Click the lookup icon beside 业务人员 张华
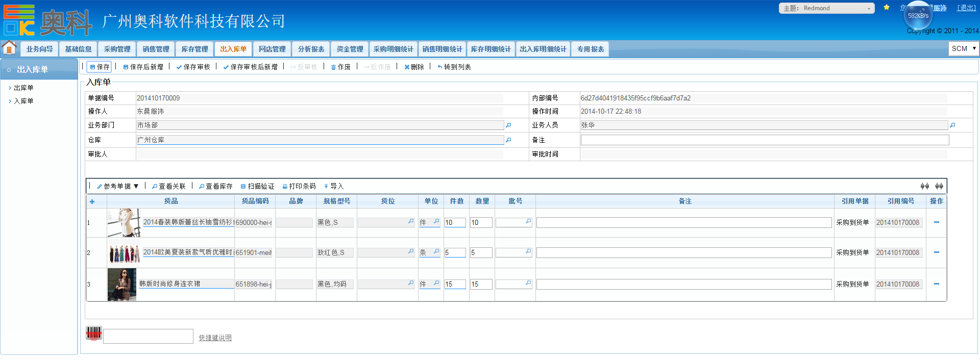980x360 pixels. coord(952,125)
